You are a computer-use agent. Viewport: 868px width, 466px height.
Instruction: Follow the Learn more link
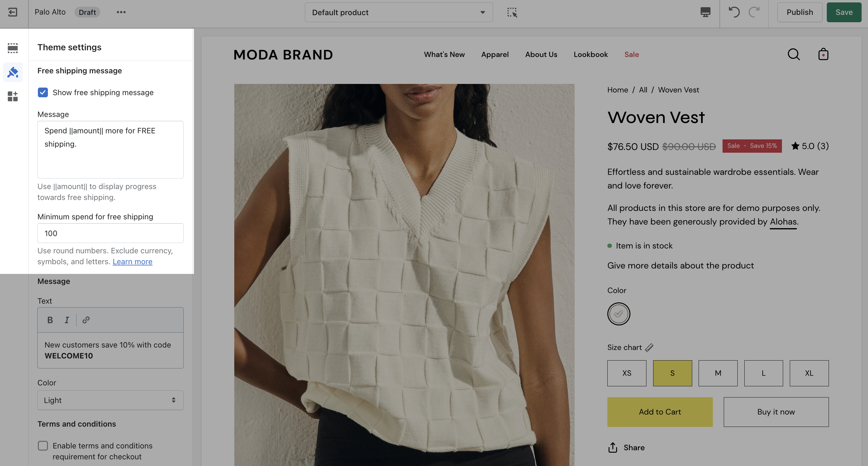click(x=132, y=261)
